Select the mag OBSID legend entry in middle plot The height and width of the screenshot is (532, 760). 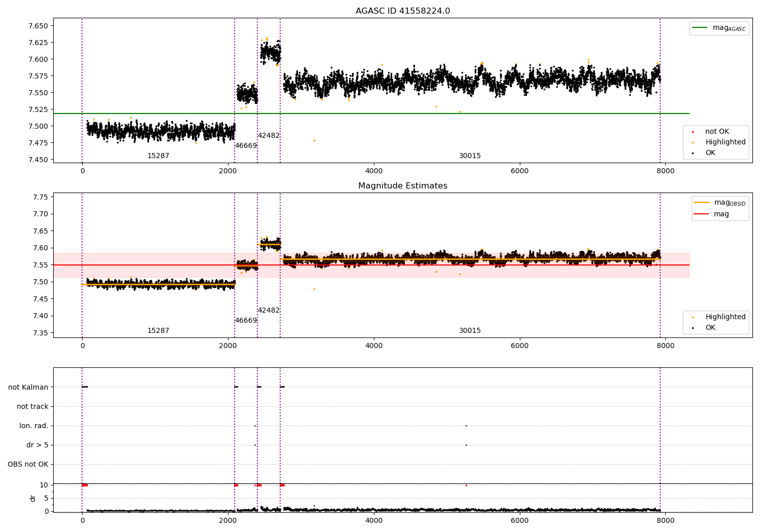coord(720,203)
